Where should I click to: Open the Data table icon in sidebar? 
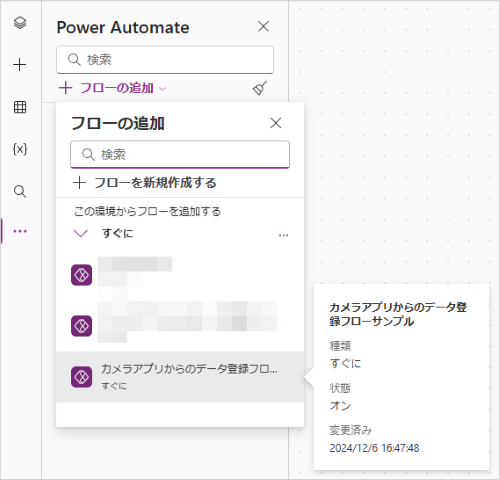(20, 107)
